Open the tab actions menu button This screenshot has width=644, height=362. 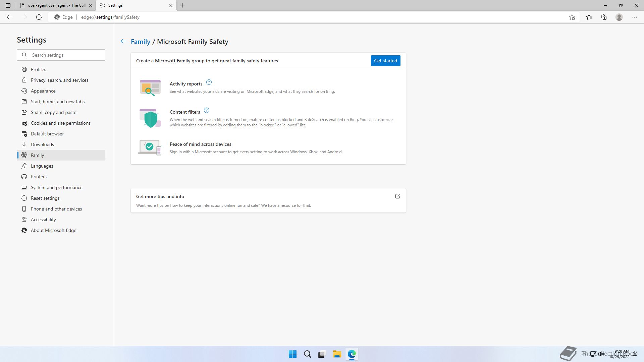click(8, 5)
